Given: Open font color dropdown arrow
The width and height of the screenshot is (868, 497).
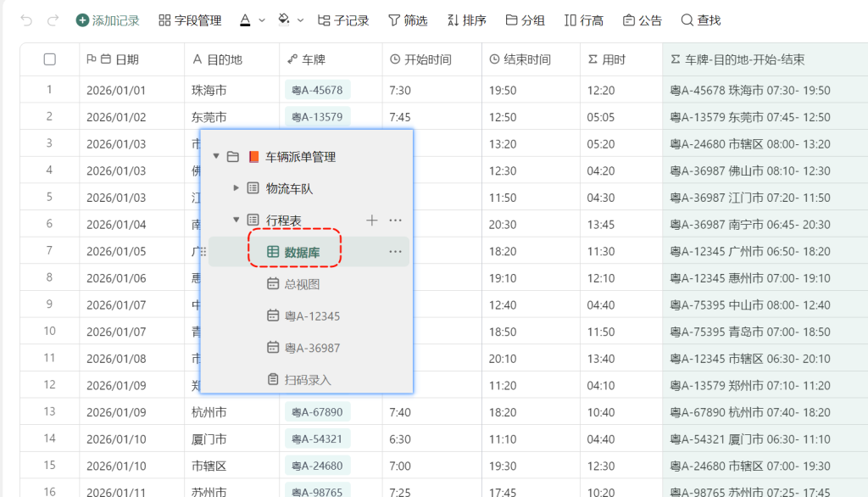Looking at the screenshot, I should pos(263,20).
